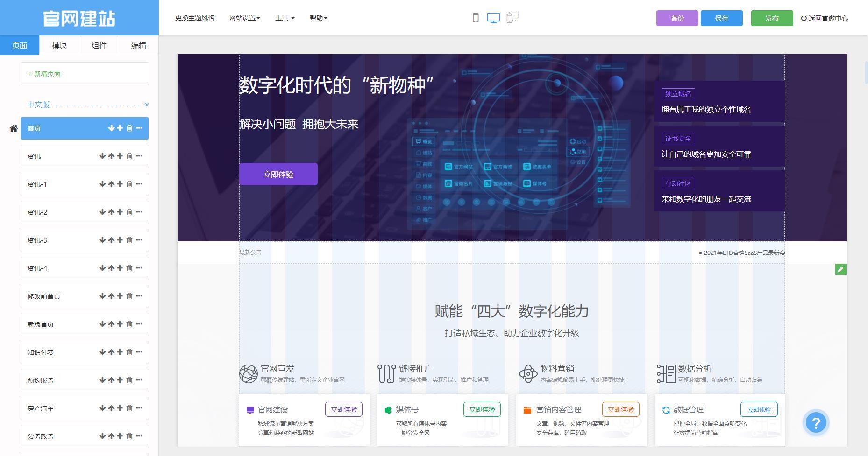868x456 pixels.
Task: Switch to the 模块 tab
Action: tap(59, 45)
